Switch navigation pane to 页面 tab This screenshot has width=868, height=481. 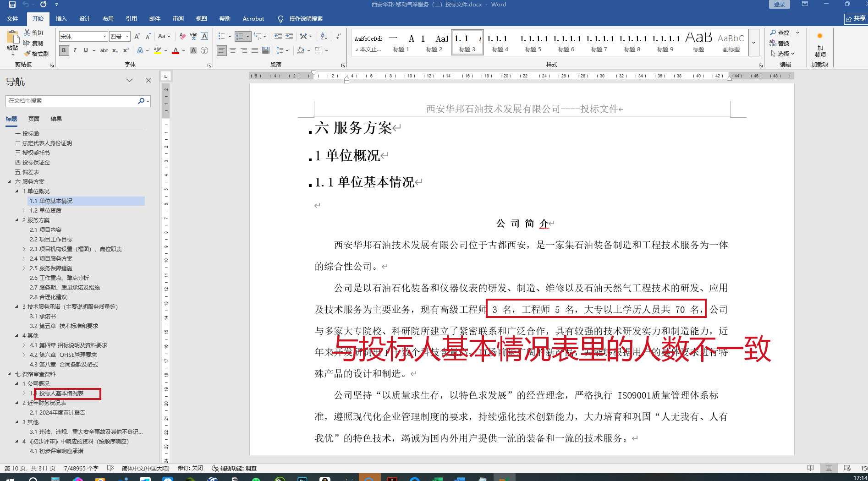pyautogui.click(x=34, y=119)
